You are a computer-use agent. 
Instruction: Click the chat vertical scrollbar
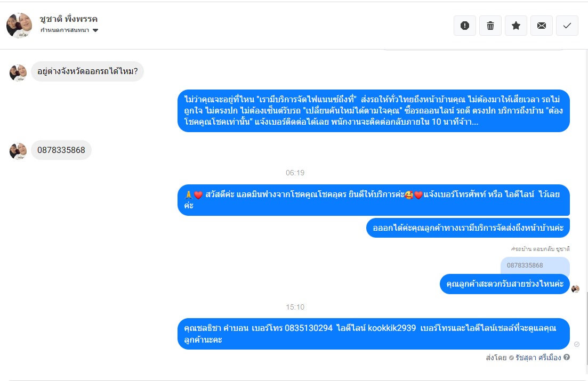(x=586, y=327)
